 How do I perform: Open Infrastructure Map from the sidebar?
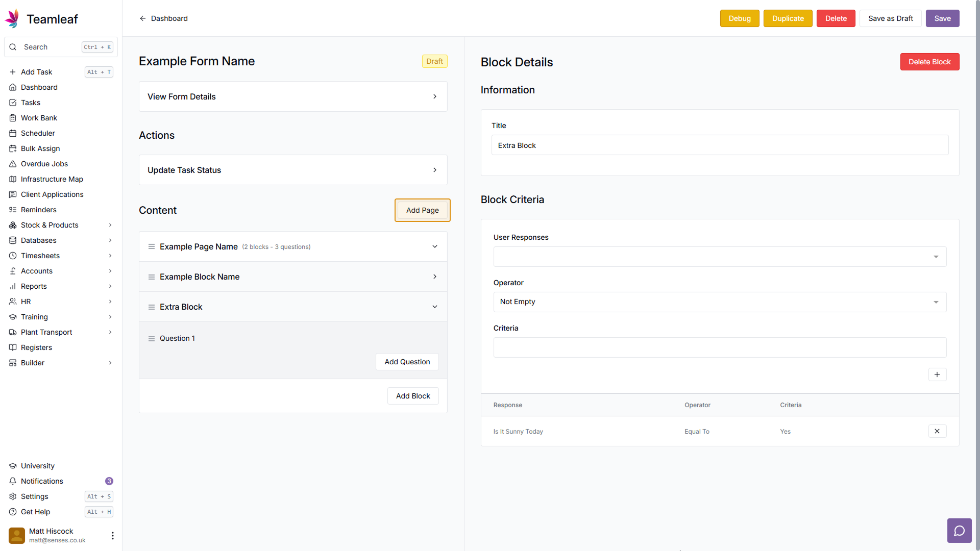52,179
